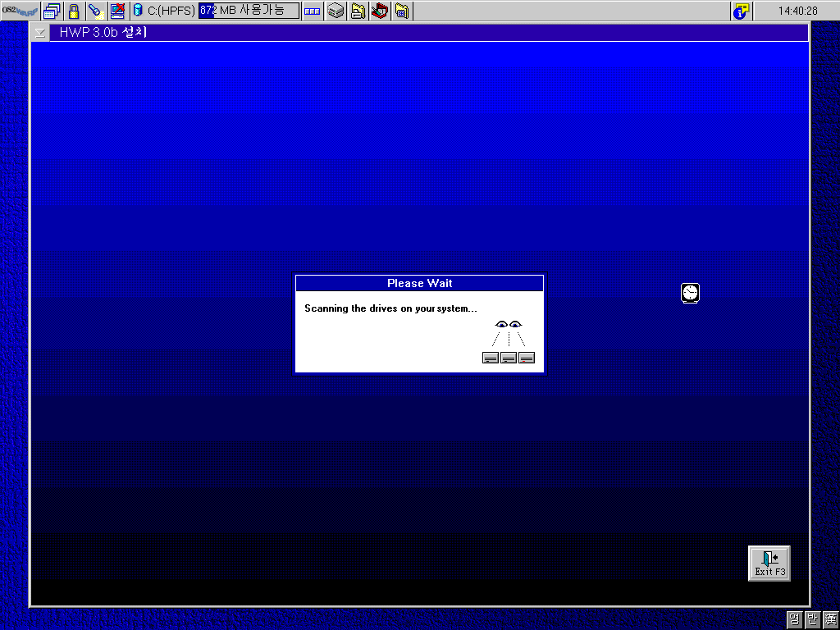Click the HWP 3.0b 설치 title bar
This screenshot has width=840, height=630.
coord(428,33)
